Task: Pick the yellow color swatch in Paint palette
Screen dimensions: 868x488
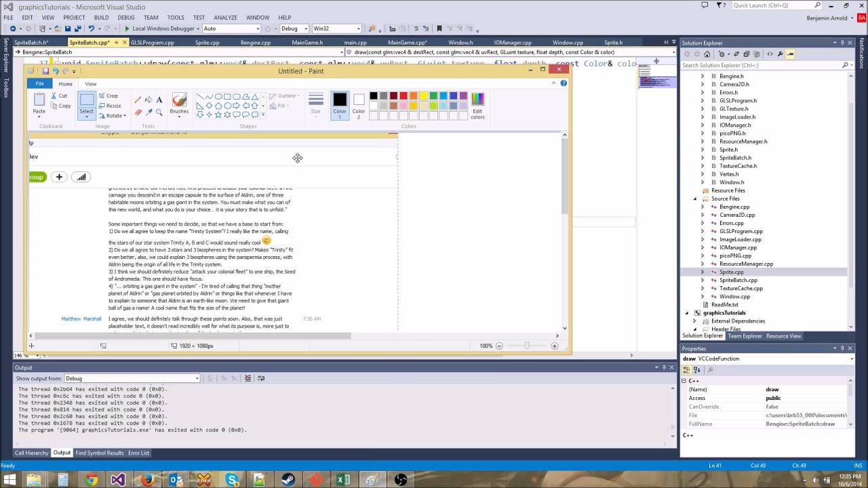Action: 423,96
